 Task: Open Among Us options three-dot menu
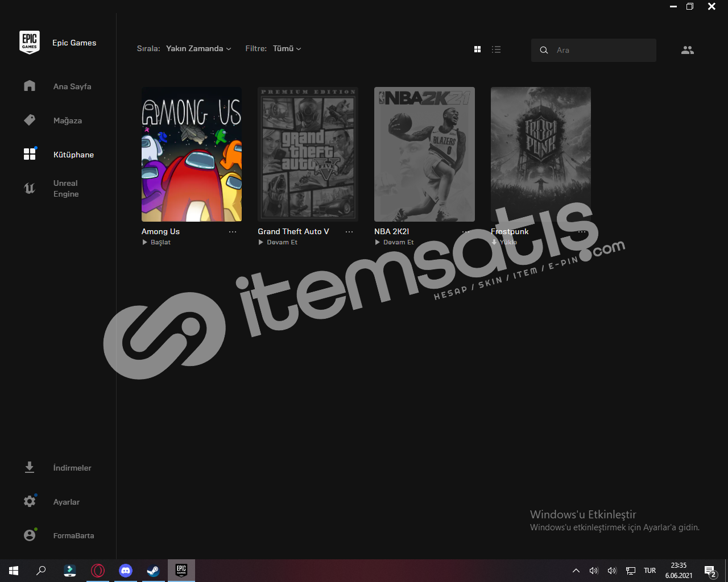coord(233,232)
